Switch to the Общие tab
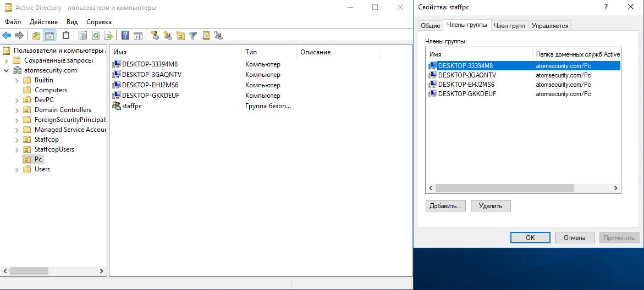This screenshot has width=644, height=290. (430, 26)
